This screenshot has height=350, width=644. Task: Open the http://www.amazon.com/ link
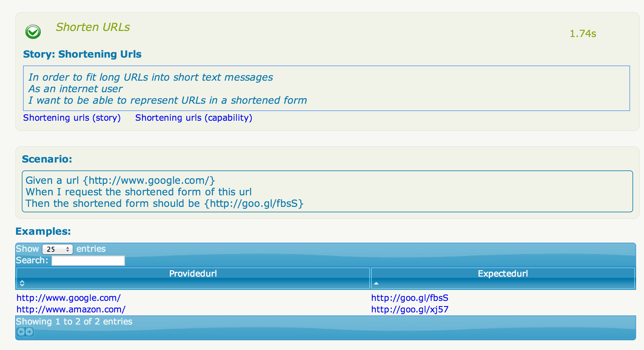pyautogui.click(x=71, y=309)
